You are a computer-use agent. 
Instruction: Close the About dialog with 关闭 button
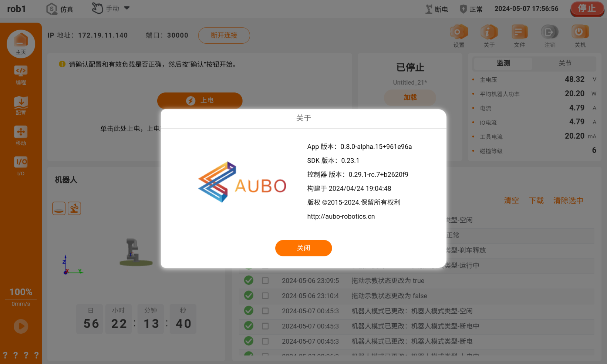point(303,248)
